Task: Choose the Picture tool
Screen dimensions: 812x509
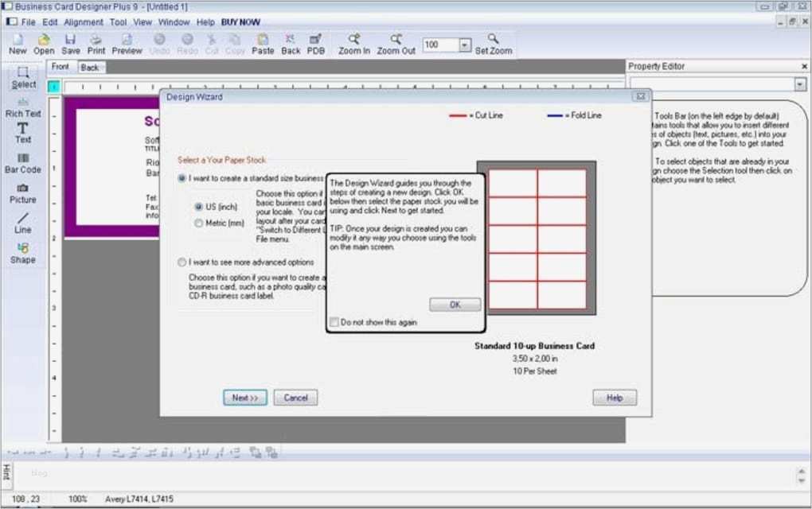Action: (x=23, y=193)
